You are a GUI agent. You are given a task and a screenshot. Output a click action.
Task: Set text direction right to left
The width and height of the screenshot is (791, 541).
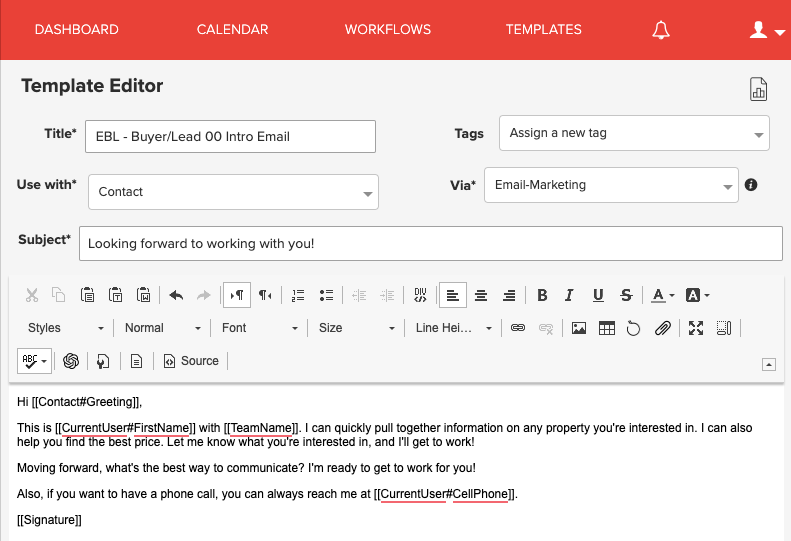pos(265,295)
